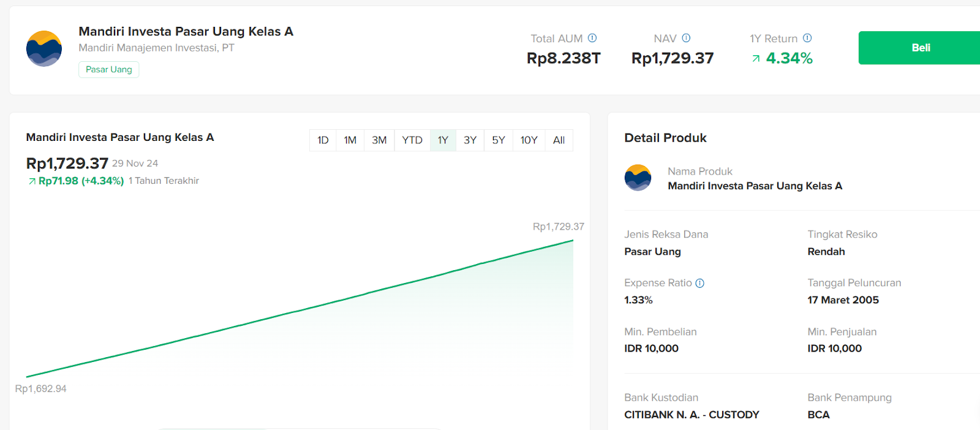The image size is (980, 430).
Task: Open 1Y Return info icon
Action: (807, 38)
